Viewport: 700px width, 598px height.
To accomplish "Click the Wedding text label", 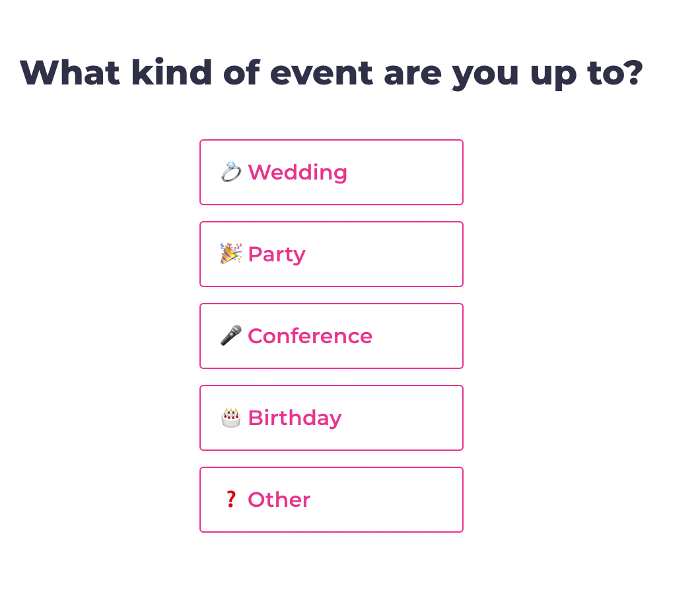I will click(x=297, y=172).
